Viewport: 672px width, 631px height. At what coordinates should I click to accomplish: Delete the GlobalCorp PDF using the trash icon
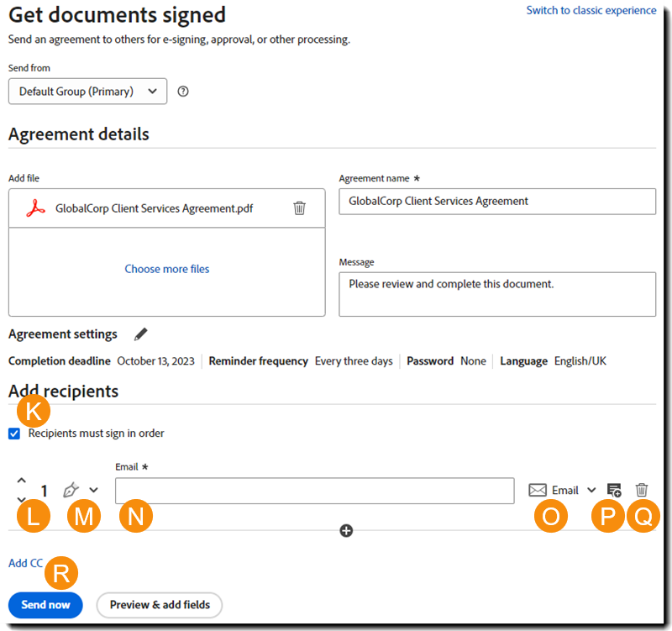point(299,208)
